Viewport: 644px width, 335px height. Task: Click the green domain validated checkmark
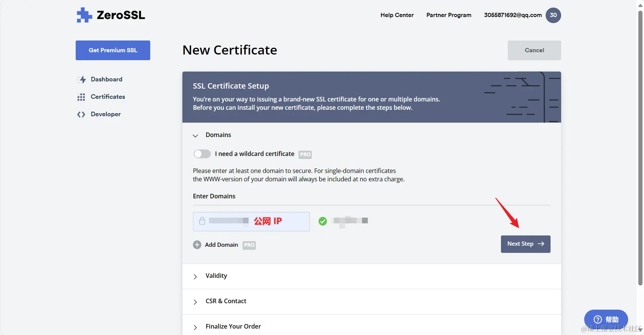tap(323, 221)
